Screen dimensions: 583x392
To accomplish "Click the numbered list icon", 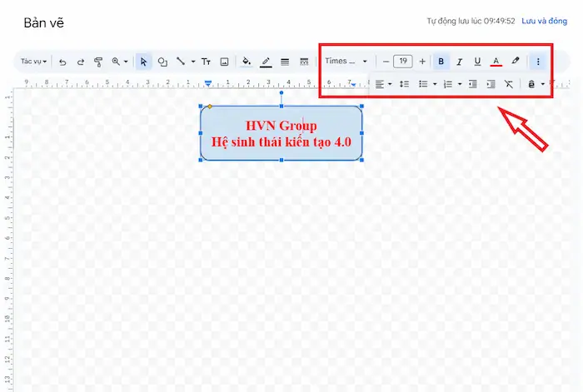I will click(448, 84).
